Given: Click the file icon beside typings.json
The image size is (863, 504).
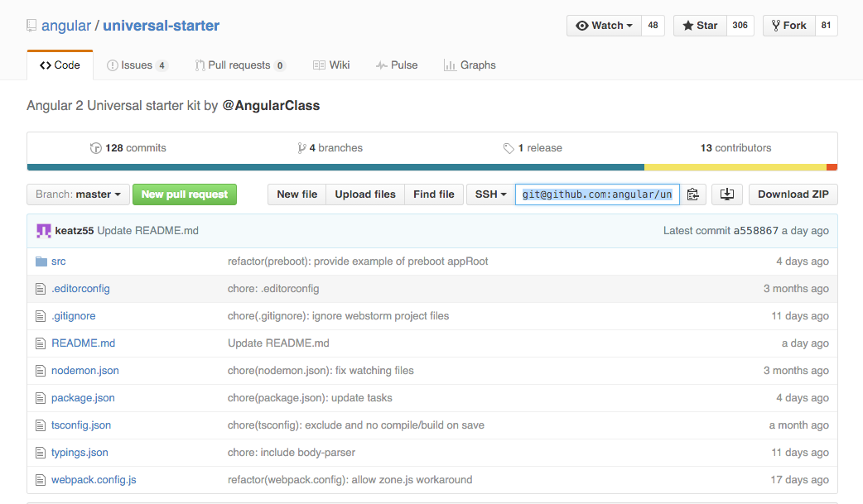Looking at the screenshot, I should 41,453.
